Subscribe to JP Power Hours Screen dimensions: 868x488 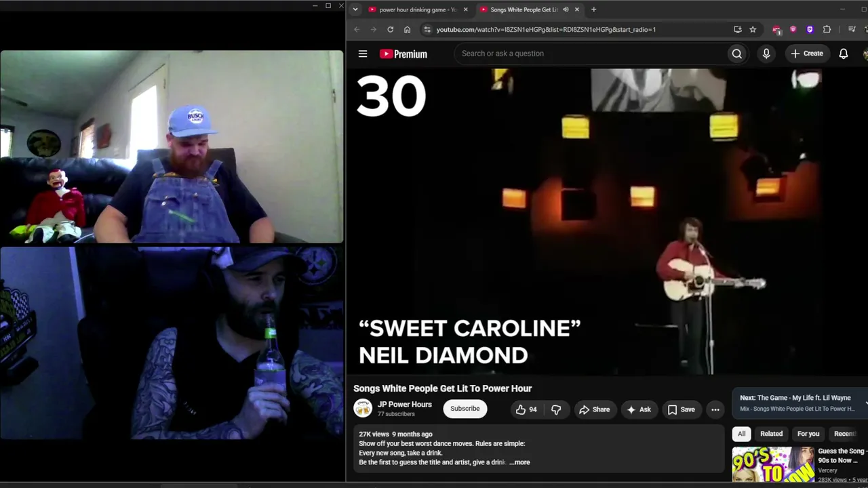(x=465, y=409)
